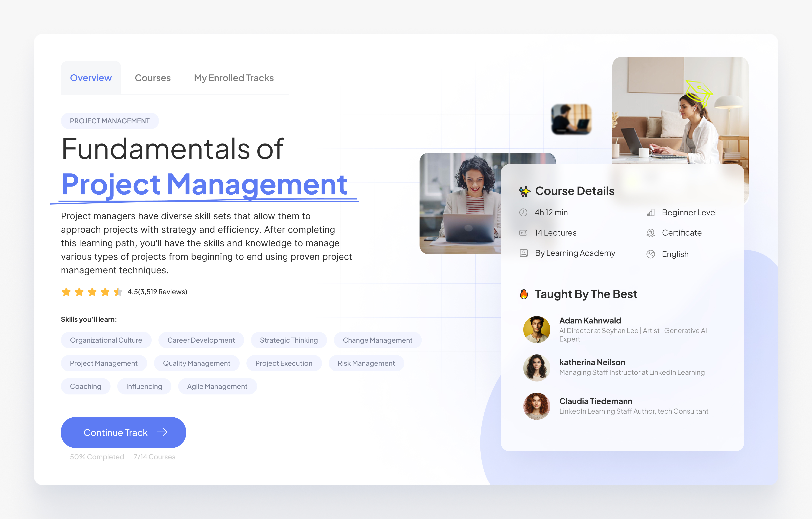Screen dimensions: 812x519
Task: Click the Skills you'll learn heading
Action: click(x=89, y=319)
